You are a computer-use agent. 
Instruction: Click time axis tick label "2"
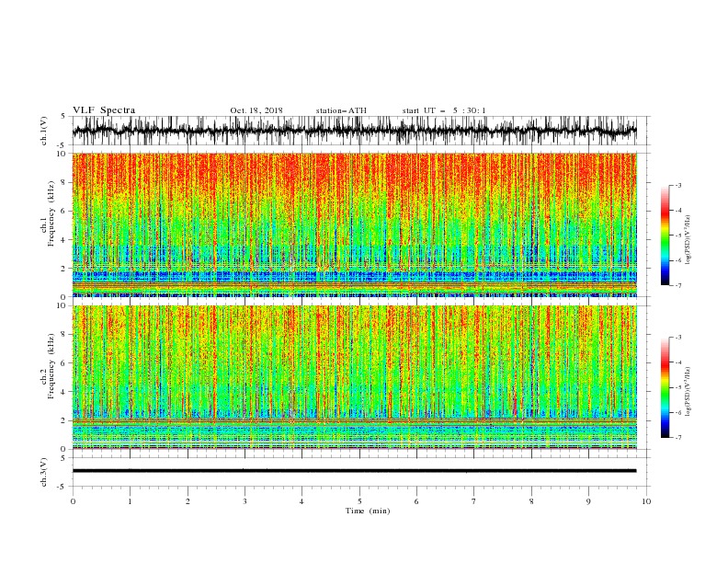[x=188, y=501]
